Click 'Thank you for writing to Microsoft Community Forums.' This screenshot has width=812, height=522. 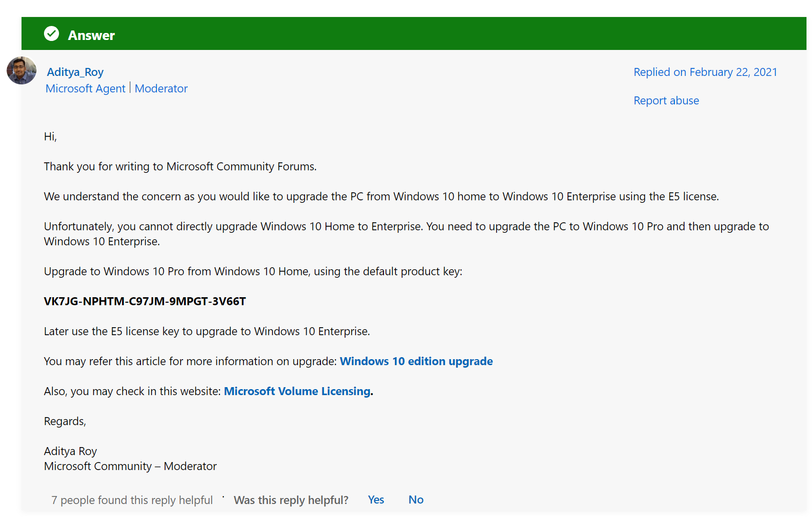coord(180,166)
